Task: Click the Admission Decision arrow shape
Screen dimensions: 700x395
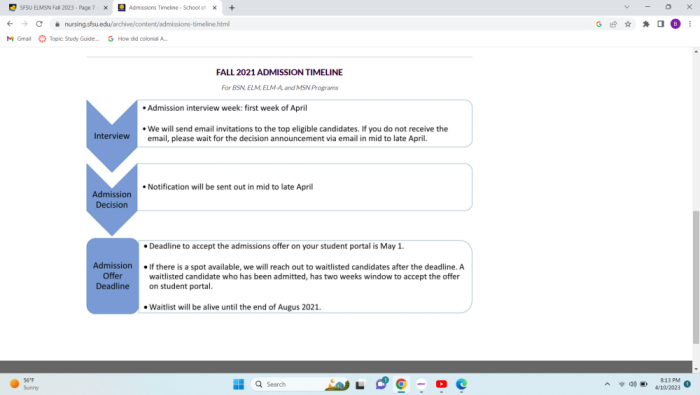Action: tap(112, 200)
